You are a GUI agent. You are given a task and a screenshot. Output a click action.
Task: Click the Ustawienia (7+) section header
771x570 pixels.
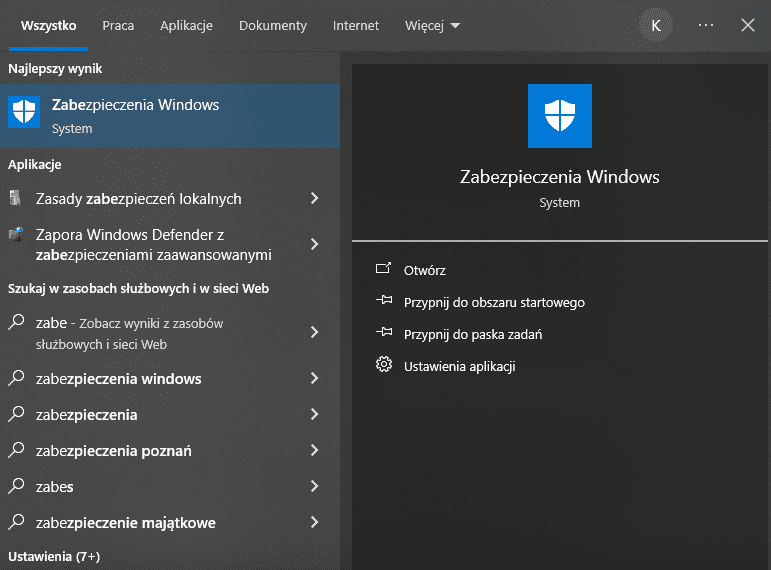(54, 556)
